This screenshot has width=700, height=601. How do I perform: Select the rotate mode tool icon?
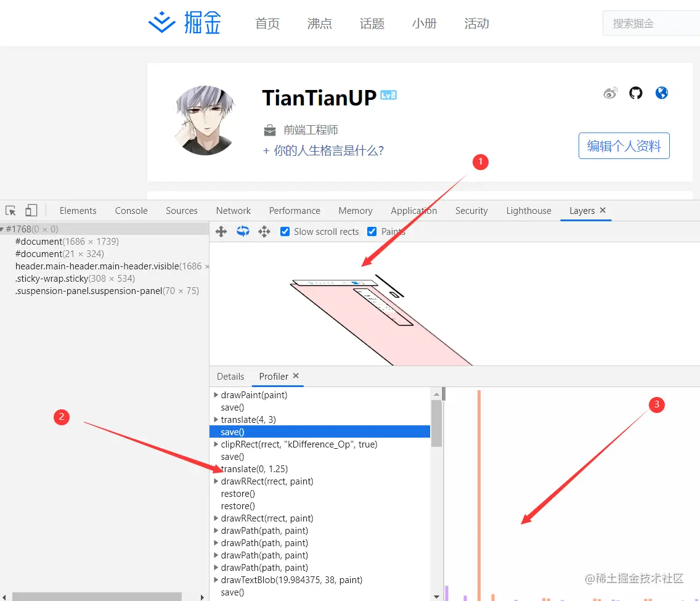tap(243, 231)
